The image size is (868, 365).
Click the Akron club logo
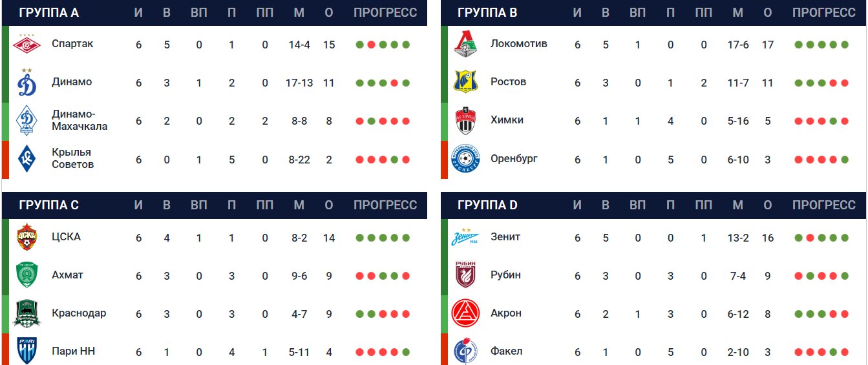[465, 313]
